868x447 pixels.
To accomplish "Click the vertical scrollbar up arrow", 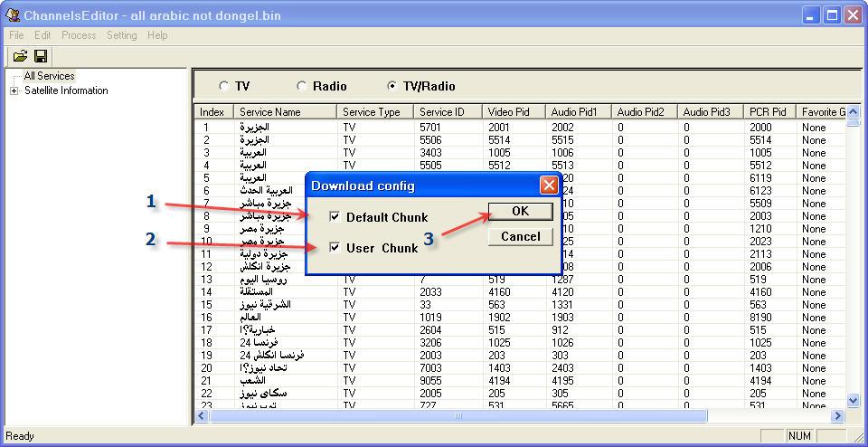I will point(853,111).
